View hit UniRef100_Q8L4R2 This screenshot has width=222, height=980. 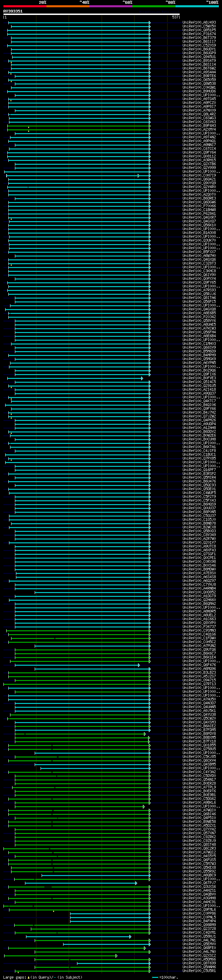pos(199,114)
